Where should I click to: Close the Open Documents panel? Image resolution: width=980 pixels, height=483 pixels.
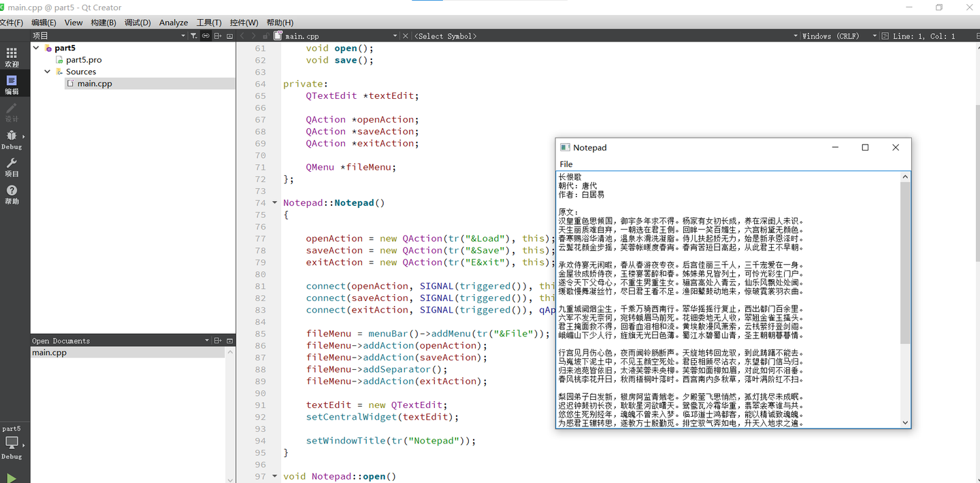tap(230, 341)
